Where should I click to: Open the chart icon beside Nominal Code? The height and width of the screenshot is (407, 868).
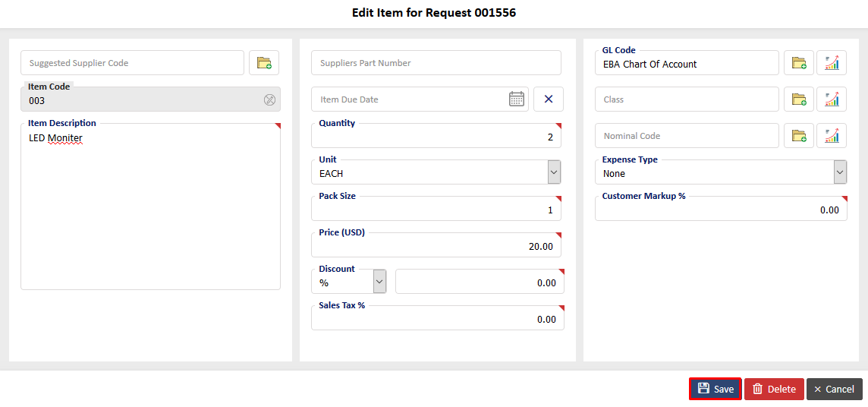coord(832,136)
